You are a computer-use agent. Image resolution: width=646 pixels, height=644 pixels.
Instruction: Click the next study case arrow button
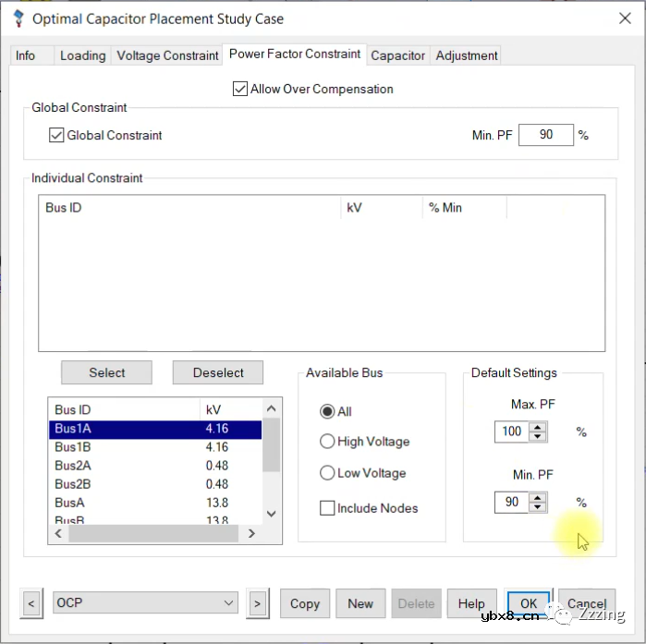point(257,603)
